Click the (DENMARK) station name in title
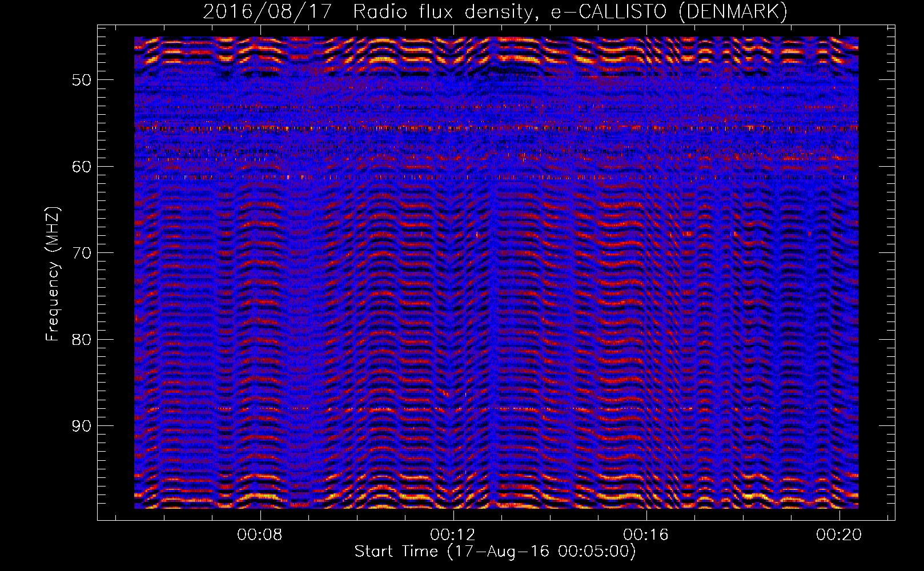The height and width of the screenshot is (571, 924). (x=733, y=11)
